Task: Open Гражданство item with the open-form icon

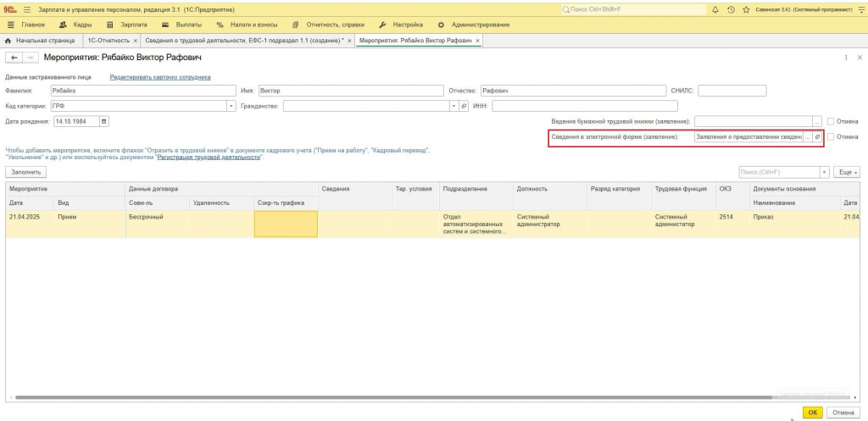Action: 464,106
